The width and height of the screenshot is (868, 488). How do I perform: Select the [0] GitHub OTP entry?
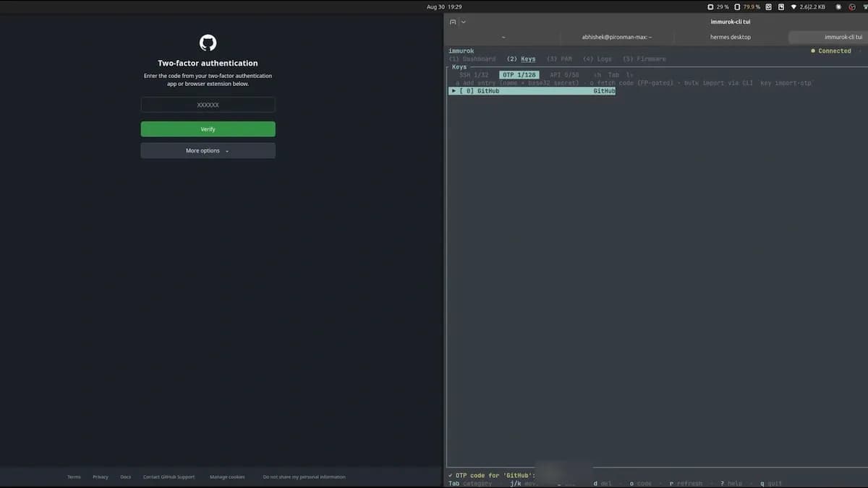pyautogui.click(x=532, y=91)
